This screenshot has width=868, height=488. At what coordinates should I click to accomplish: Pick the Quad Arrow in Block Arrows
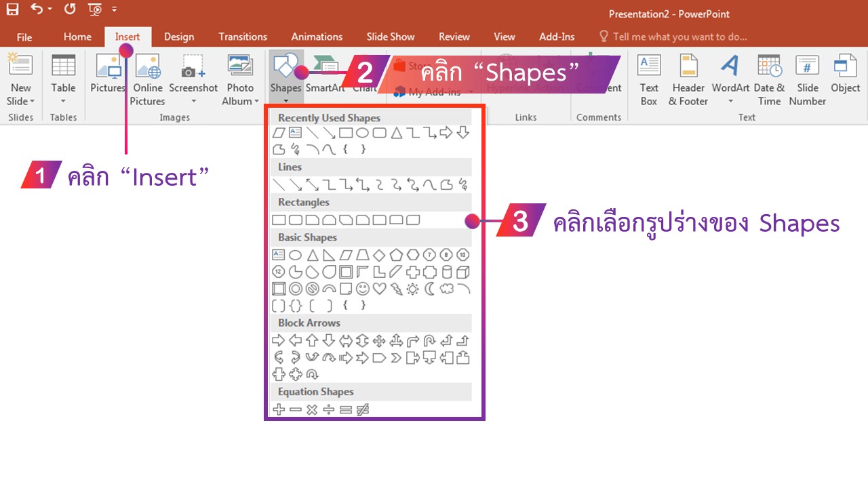point(379,340)
